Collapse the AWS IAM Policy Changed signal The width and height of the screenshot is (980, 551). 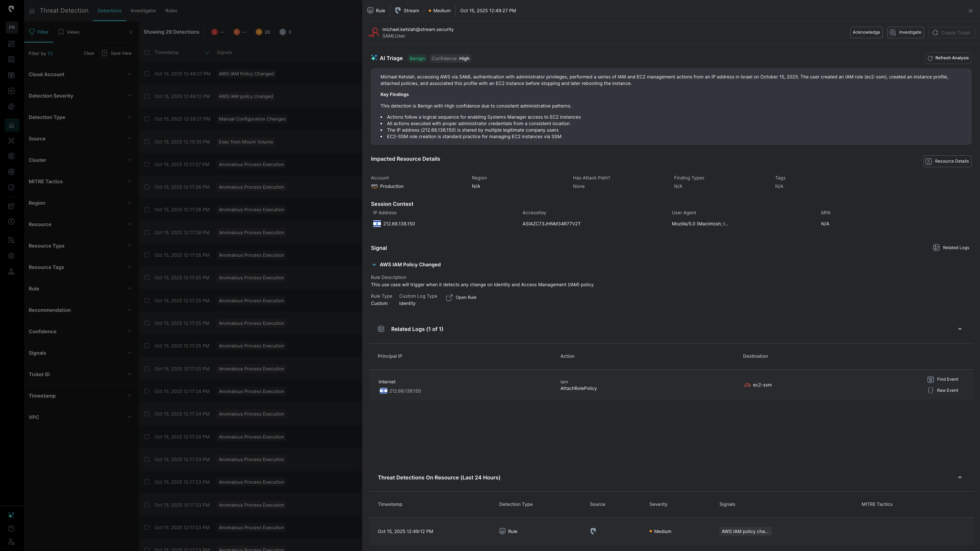(x=374, y=265)
